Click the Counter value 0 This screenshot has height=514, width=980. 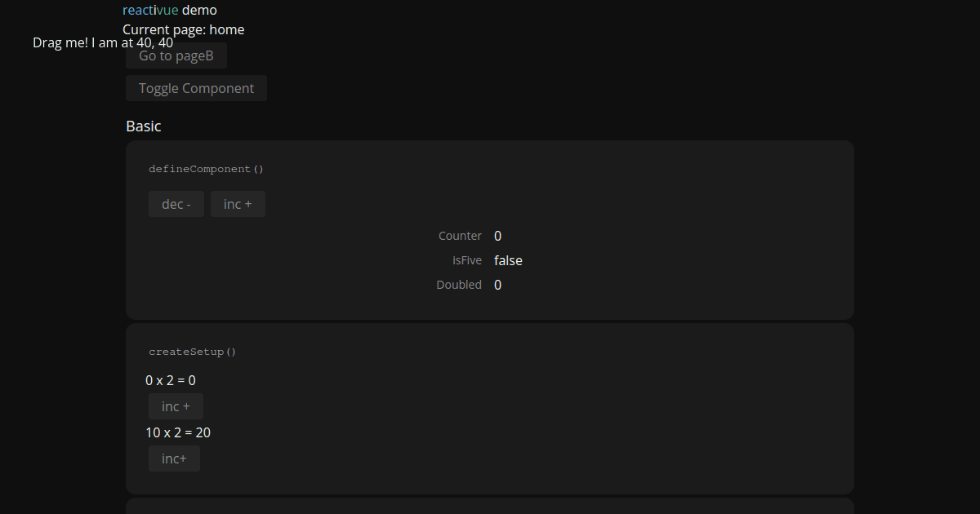(498, 236)
